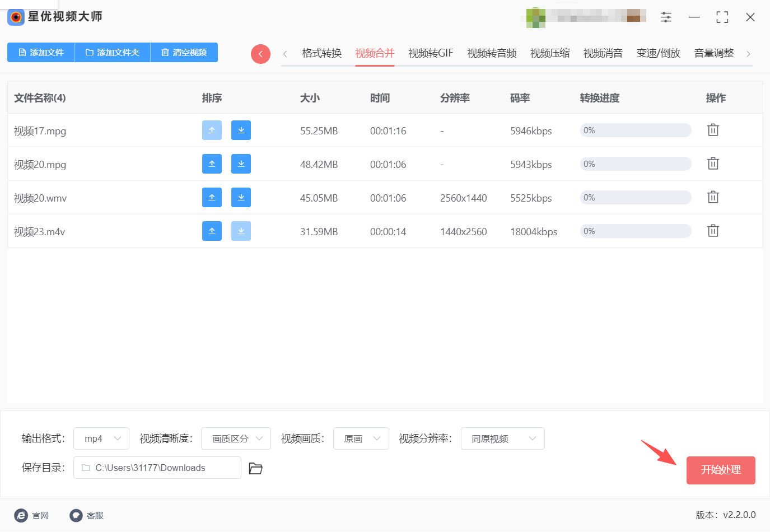Move 视频23.m4v down in order
This screenshot has width=770, height=532.
(x=241, y=231)
